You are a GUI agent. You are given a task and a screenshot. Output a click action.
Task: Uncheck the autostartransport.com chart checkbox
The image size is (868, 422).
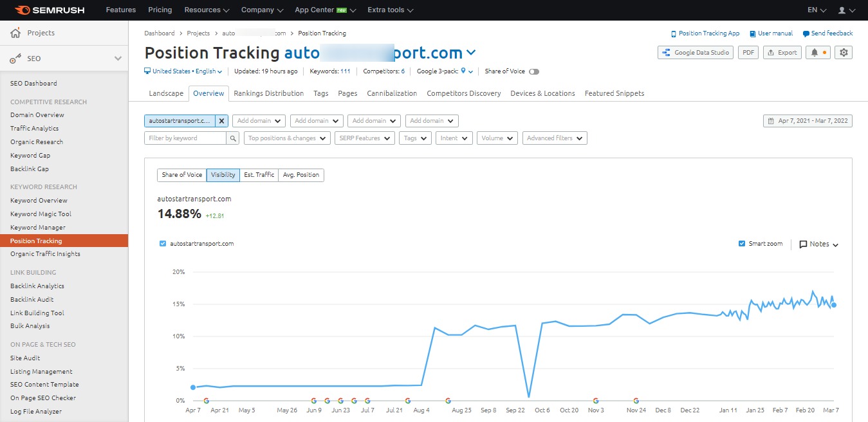tap(163, 244)
